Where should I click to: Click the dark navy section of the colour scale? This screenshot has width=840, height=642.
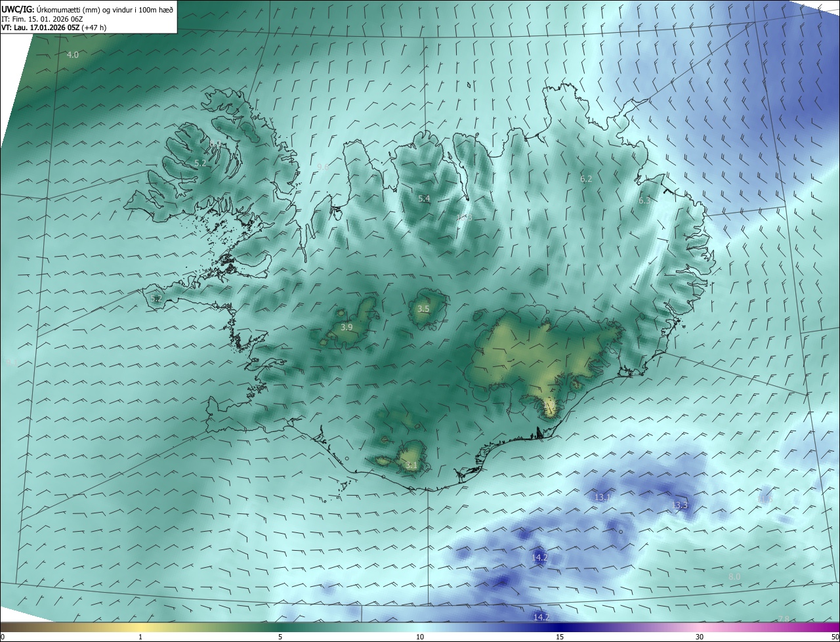[x=560, y=627]
